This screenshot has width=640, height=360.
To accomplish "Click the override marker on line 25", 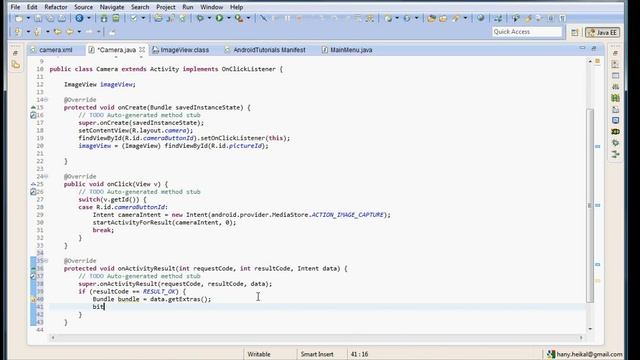I will pos(33,184).
